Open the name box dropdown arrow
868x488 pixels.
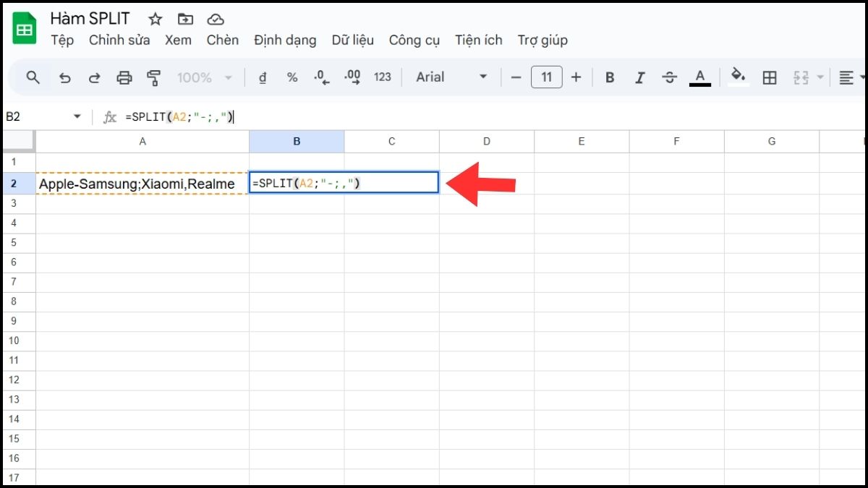(78, 116)
